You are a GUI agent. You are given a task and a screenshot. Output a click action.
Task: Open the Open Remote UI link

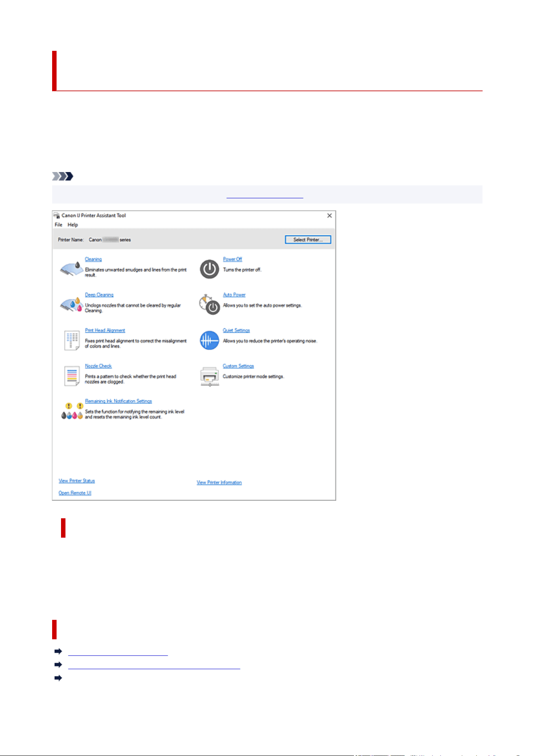click(x=75, y=493)
